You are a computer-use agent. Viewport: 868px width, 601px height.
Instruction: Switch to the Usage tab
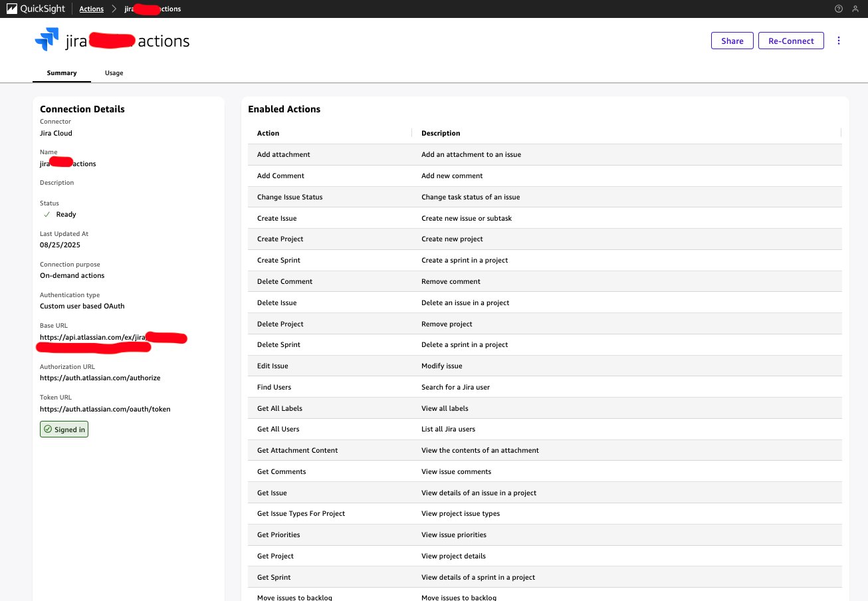pyautogui.click(x=114, y=73)
